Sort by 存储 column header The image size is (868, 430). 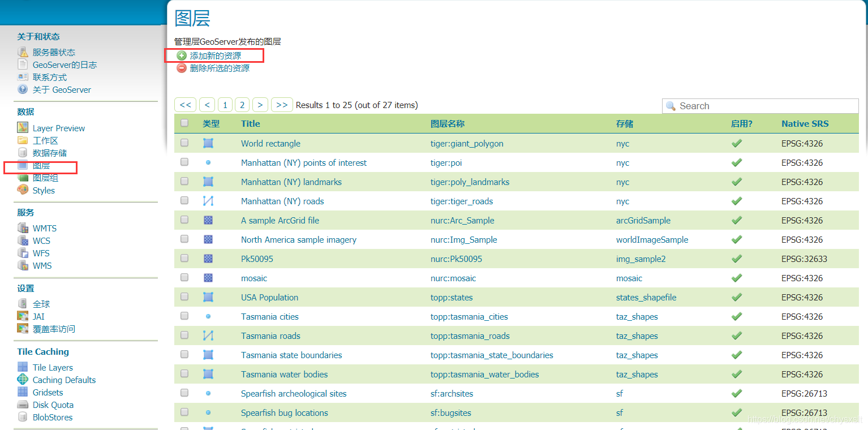click(625, 123)
